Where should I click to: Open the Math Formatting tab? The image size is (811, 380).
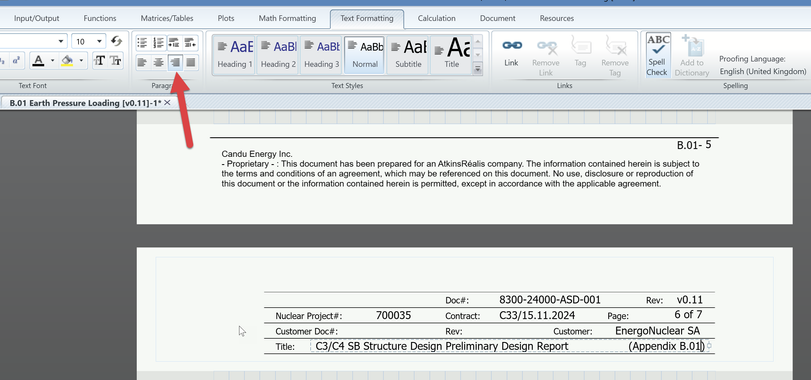[287, 18]
